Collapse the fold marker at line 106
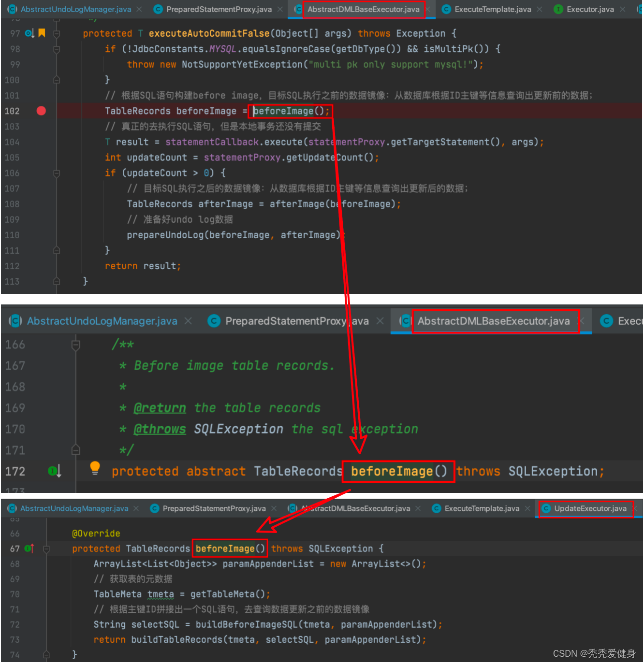Viewport: 644px width, 663px height. [57, 173]
